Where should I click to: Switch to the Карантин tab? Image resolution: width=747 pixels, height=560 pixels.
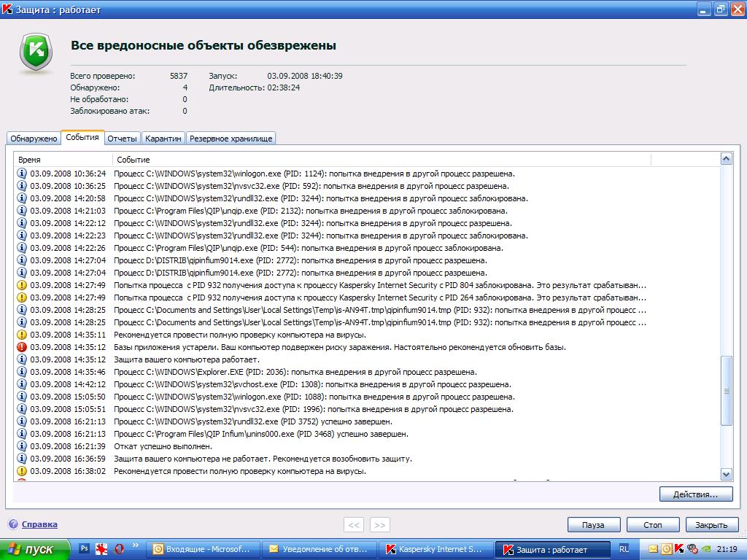coord(163,139)
